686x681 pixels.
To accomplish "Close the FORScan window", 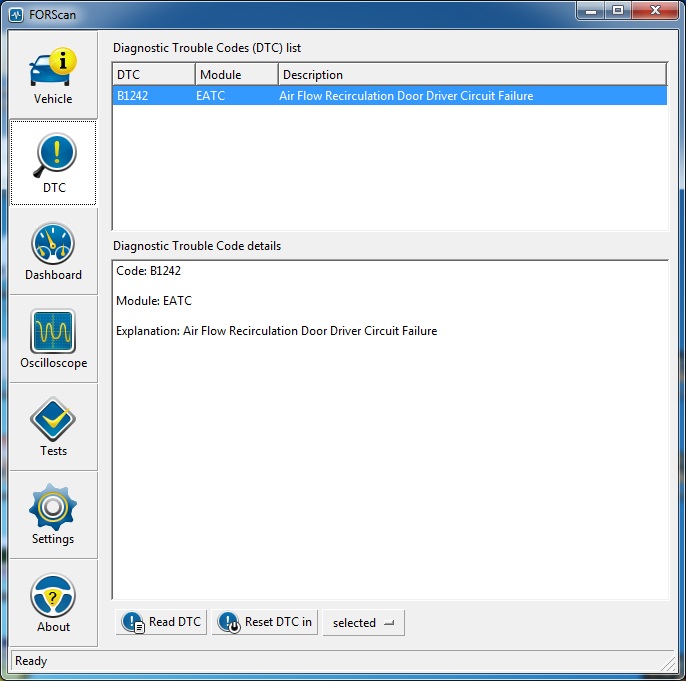I will pyautogui.click(x=654, y=11).
